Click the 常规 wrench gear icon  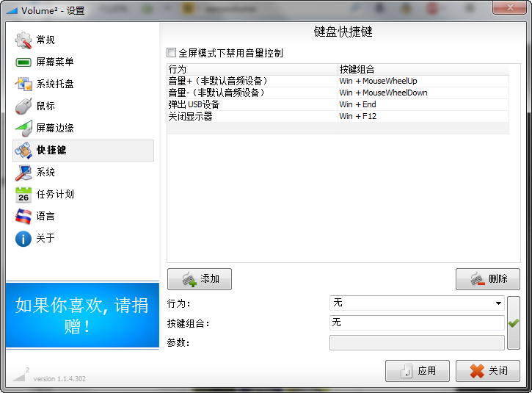click(23, 40)
